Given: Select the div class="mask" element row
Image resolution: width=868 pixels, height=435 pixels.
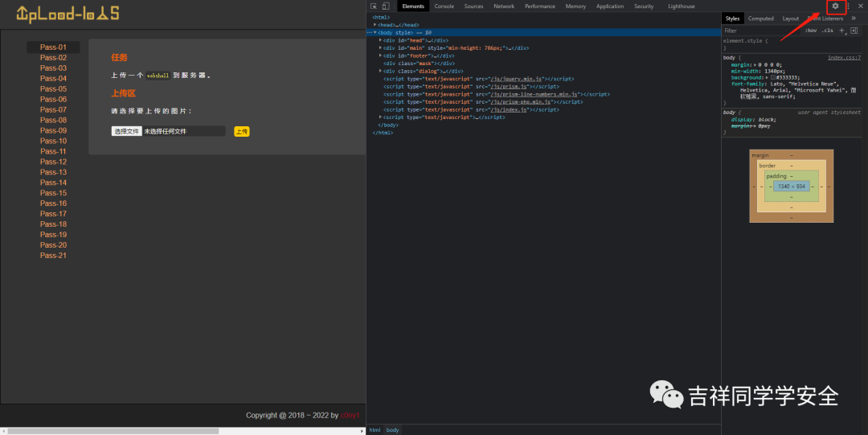Looking at the screenshot, I should [543, 64].
